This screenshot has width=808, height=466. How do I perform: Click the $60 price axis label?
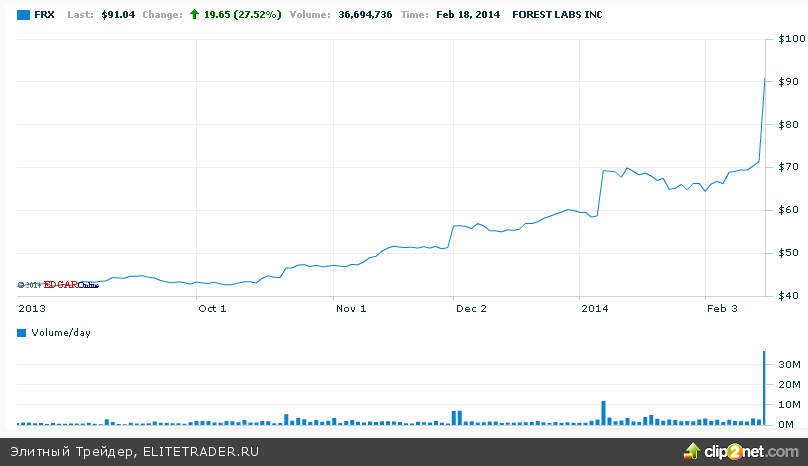[x=788, y=210]
